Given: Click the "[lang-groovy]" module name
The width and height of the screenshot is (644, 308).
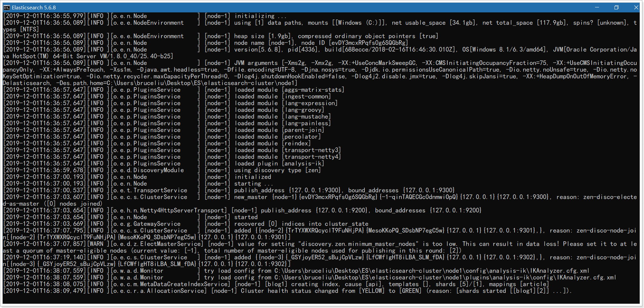Looking at the screenshot, I should [x=303, y=110].
